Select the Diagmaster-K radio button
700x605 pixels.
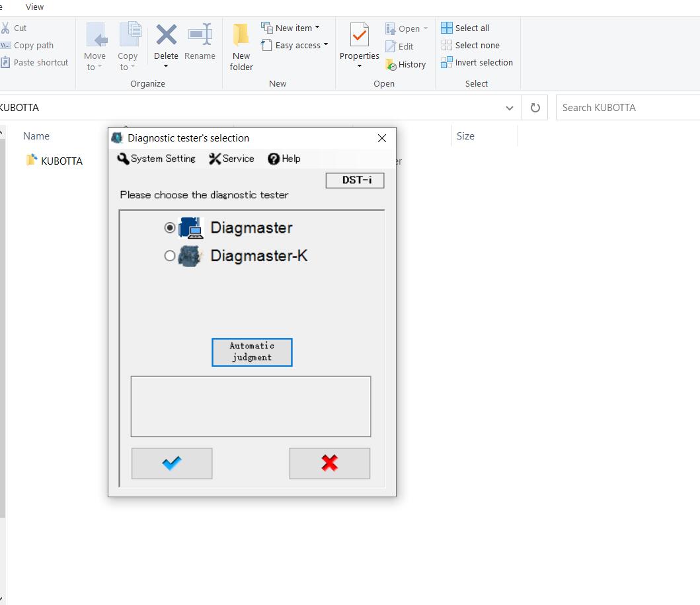(170, 256)
